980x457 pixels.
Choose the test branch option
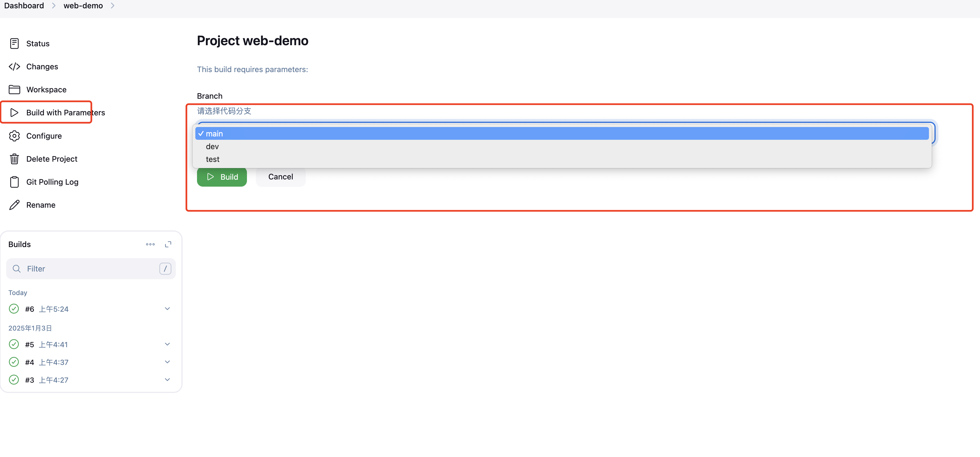pos(213,159)
